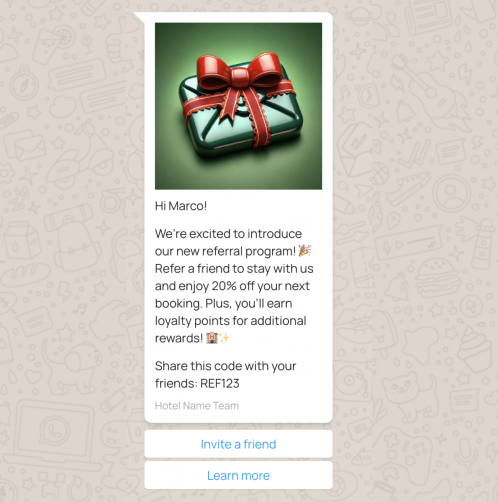Viewport: 498px width, 502px height.
Task: Select the REF123 referral code text
Action: (220, 383)
